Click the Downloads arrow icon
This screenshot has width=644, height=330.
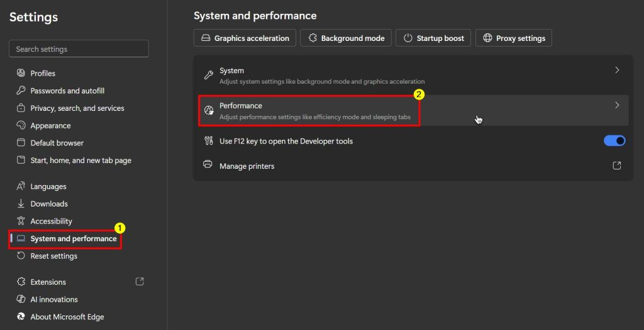(21, 203)
